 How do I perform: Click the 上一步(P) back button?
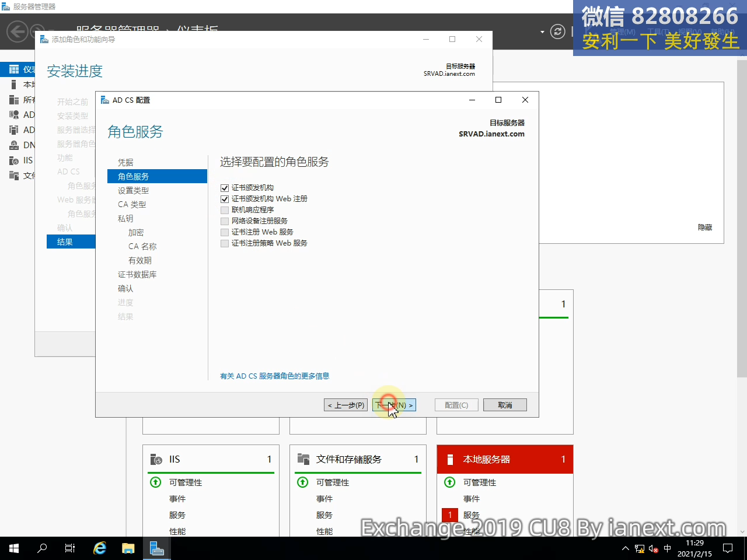[x=345, y=405]
